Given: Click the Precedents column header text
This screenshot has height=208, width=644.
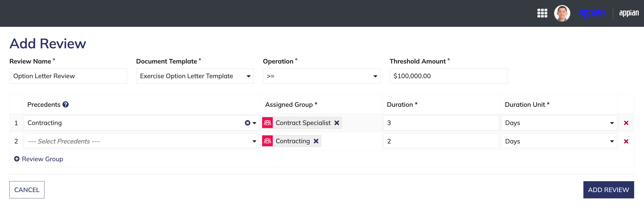Looking at the screenshot, I should (44, 105).
